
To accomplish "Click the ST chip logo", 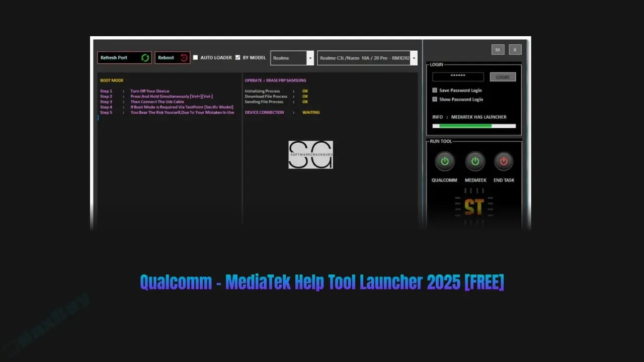I will [x=474, y=207].
